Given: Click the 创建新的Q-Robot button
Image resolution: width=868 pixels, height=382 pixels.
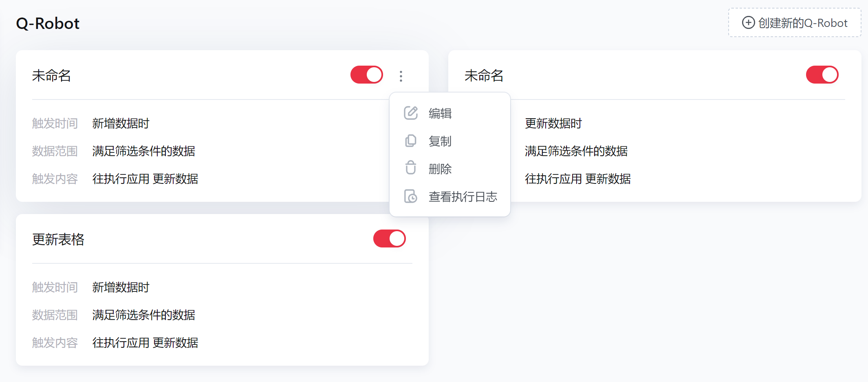Looking at the screenshot, I should pyautogui.click(x=795, y=23).
